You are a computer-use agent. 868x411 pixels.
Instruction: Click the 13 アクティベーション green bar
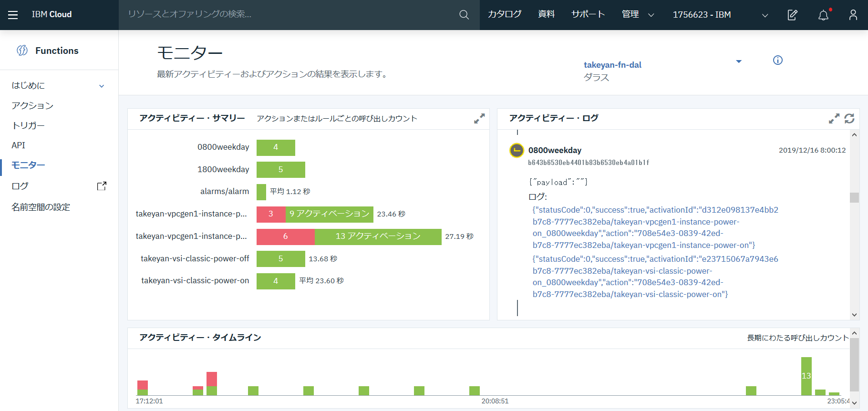pos(378,236)
